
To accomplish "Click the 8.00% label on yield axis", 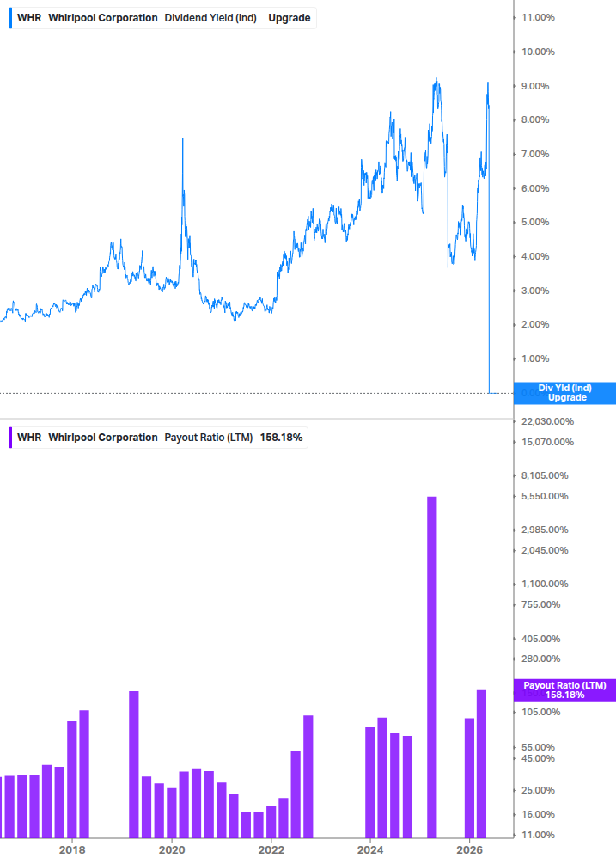I will (535, 119).
